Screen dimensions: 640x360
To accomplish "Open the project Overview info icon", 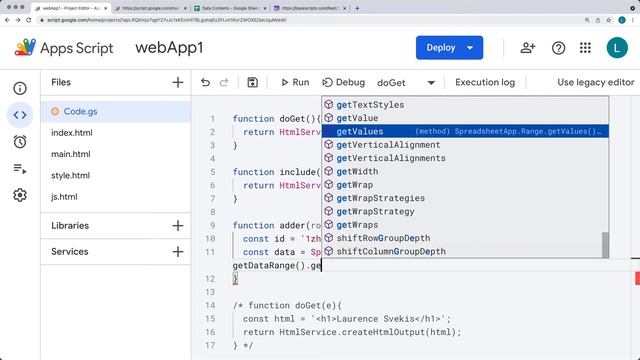I will tap(20, 88).
